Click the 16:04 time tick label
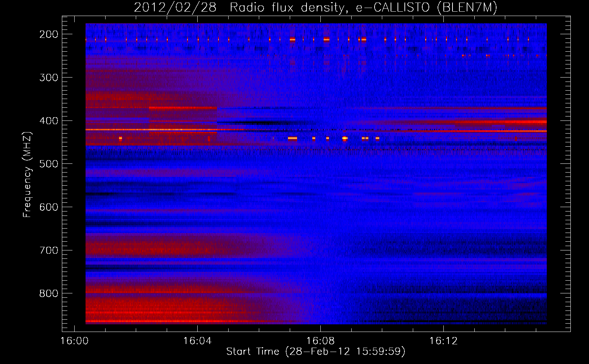Viewport: 589px width, 364px height. point(197,341)
